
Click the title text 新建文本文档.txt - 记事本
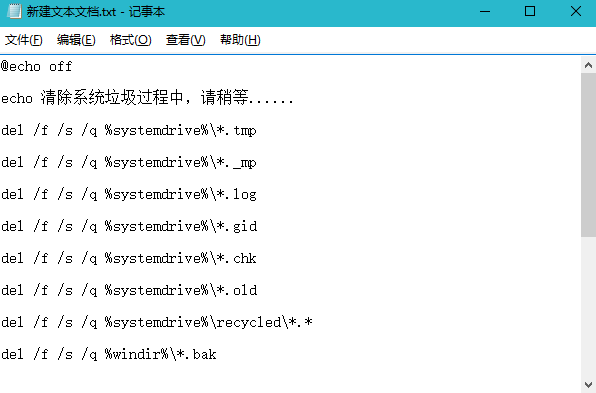pos(95,12)
